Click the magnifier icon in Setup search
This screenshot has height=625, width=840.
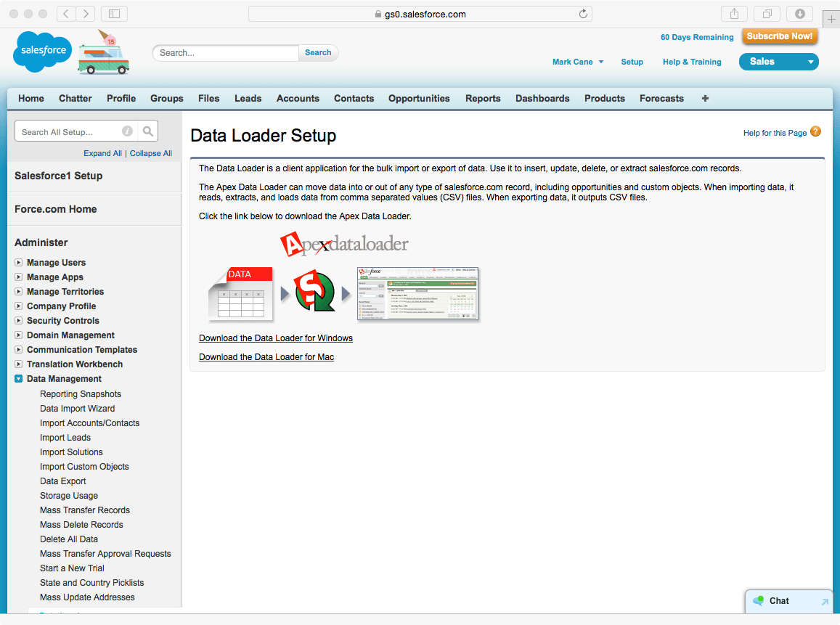(148, 131)
